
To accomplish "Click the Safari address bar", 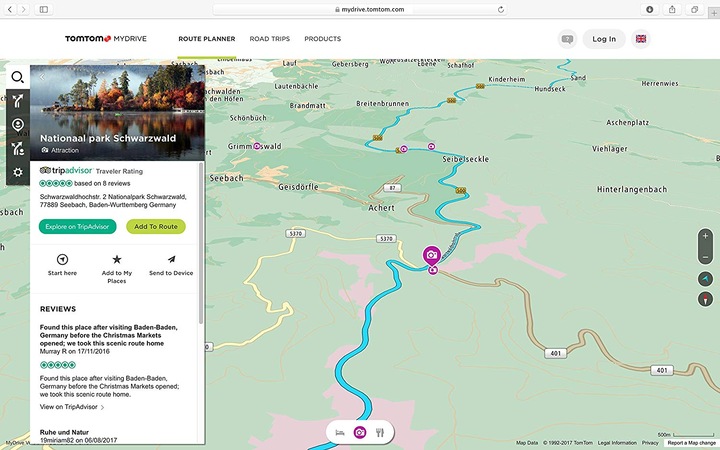I will [360, 9].
